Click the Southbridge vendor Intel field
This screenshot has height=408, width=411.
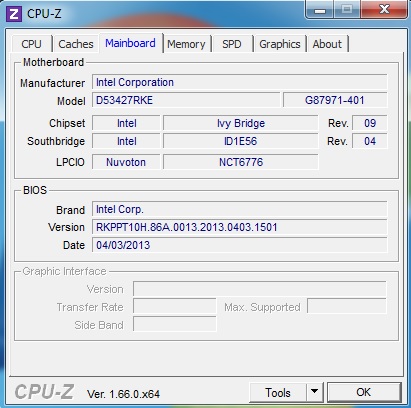tap(126, 141)
